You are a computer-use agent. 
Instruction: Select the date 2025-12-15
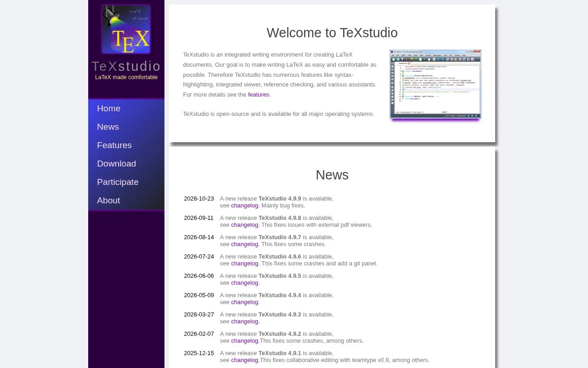click(199, 353)
